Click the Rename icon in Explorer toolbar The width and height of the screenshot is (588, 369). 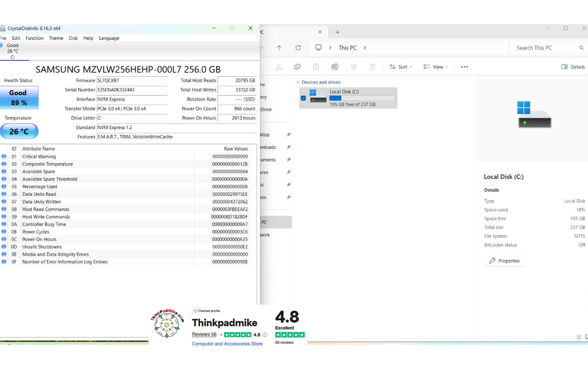coord(335,67)
